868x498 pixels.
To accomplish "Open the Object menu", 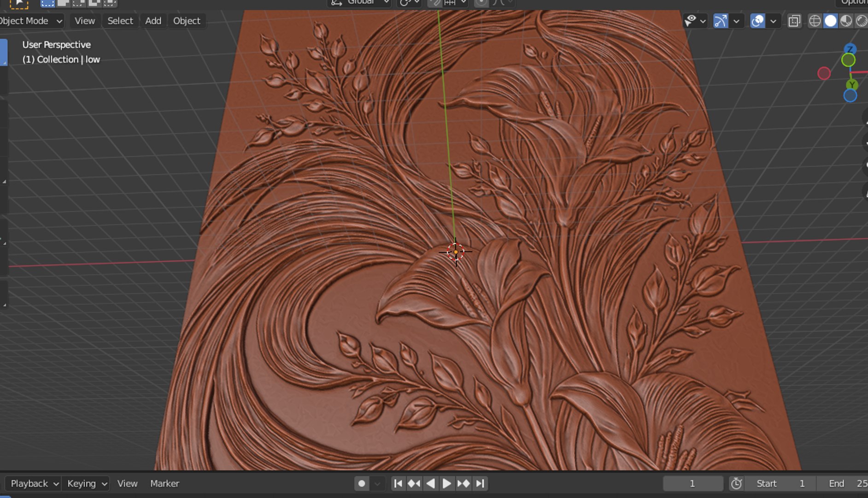I will [187, 21].
